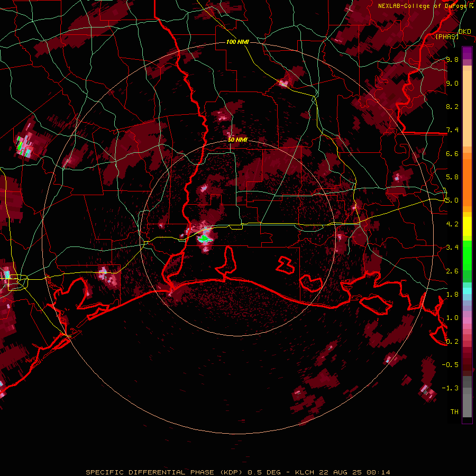Click the 5.8 value on color scale

452,177
